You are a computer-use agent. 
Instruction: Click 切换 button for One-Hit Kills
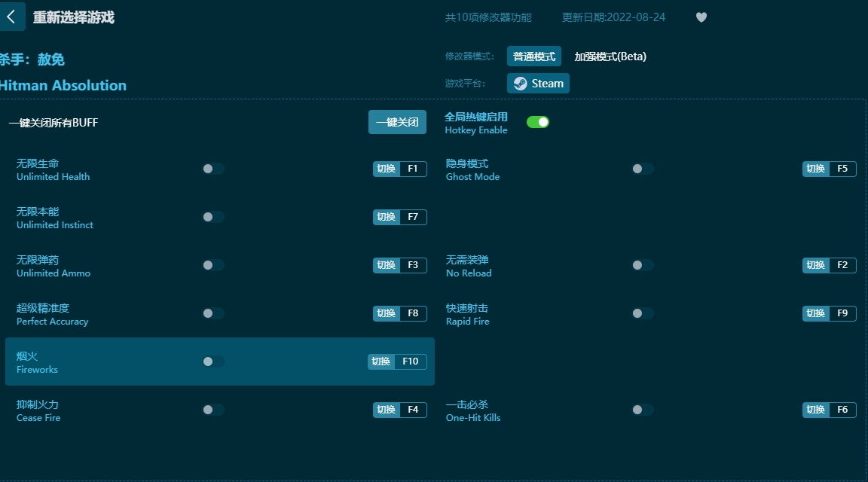[816, 410]
